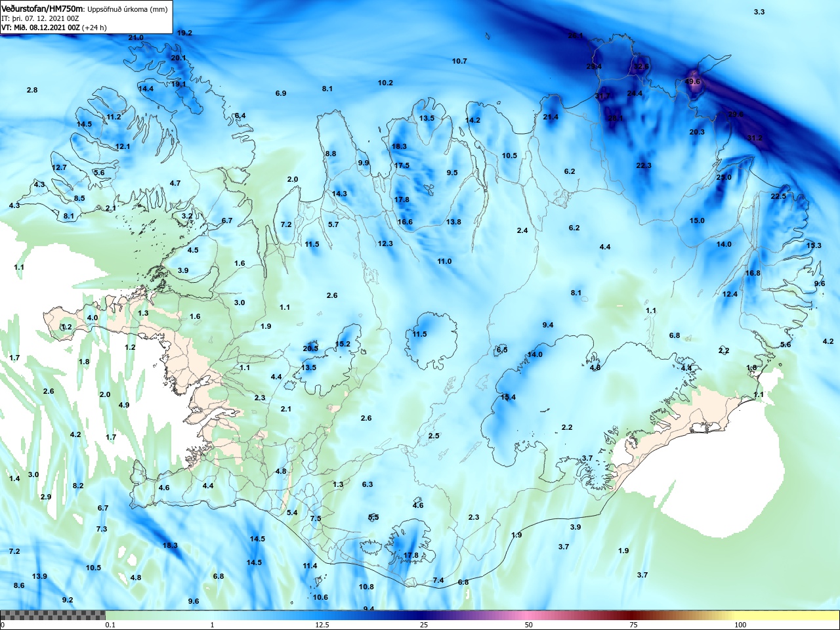
Task: Click the 29.6 value in the dark band
Action: (736, 114)
